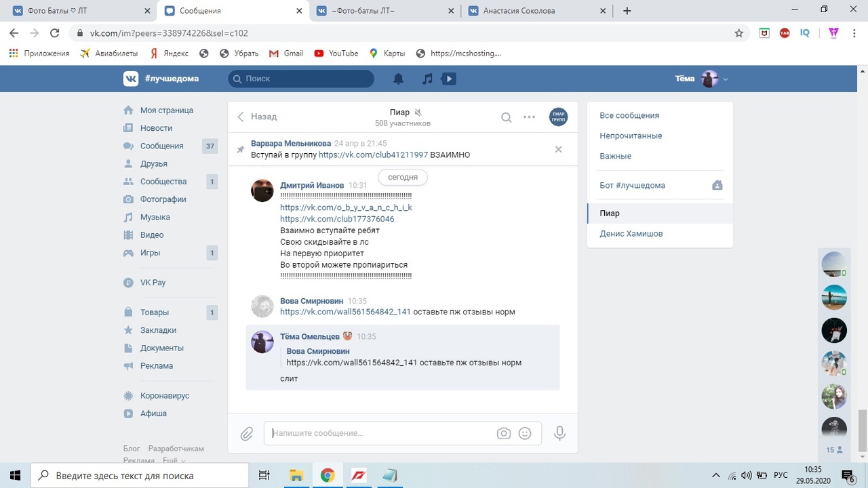Viewport: 868px width, 488px height.
Task: Click the message input field
Action: tap(380, 433)
